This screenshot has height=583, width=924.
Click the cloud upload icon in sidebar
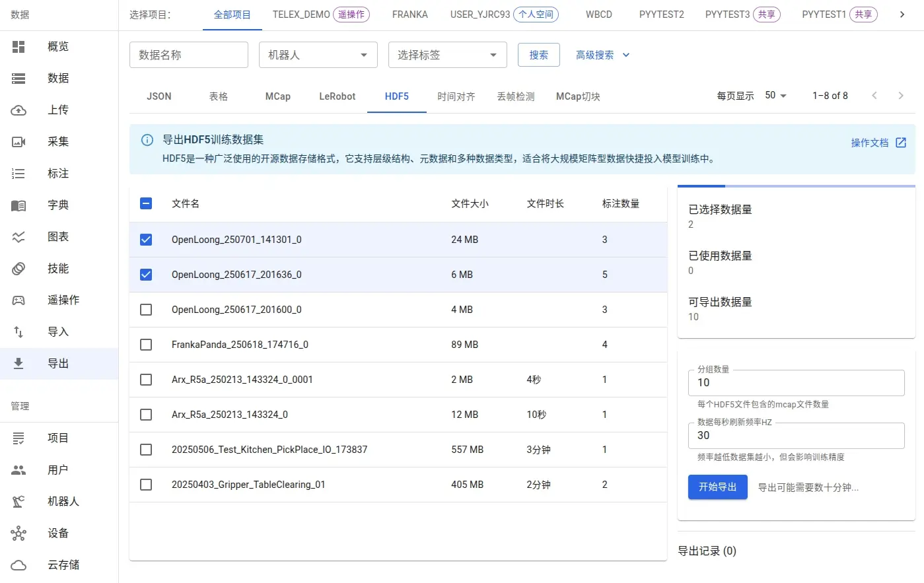pos(18,110)
